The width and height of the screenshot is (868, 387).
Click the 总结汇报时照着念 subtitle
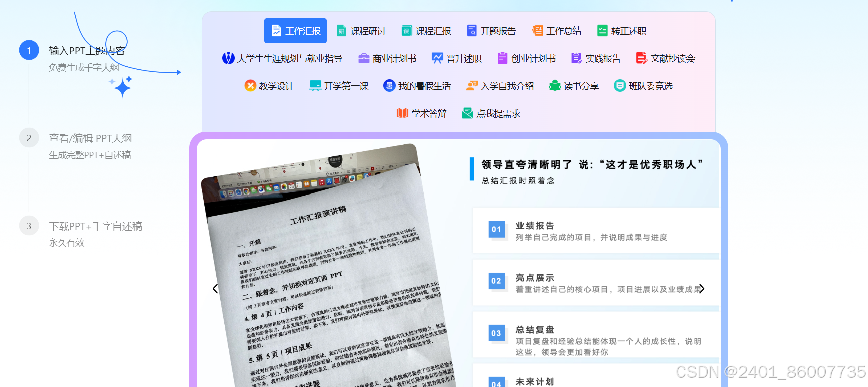pos(518,181)
